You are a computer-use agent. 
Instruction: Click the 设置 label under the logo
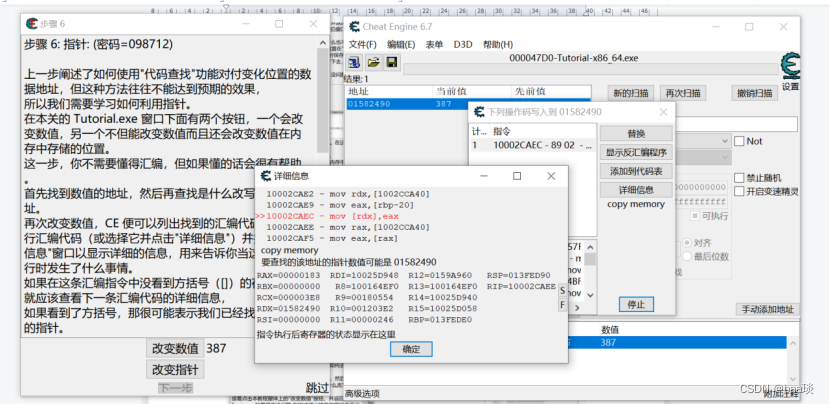pyautogui.click(x=791, y=87)
